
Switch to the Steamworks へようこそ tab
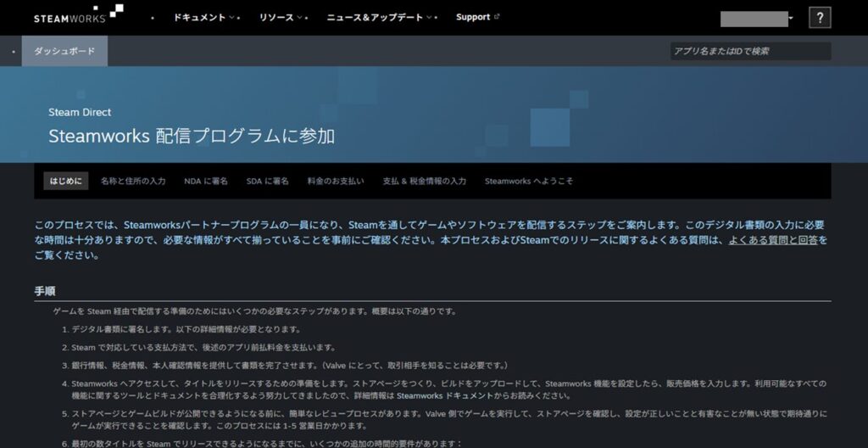[528, 181]
